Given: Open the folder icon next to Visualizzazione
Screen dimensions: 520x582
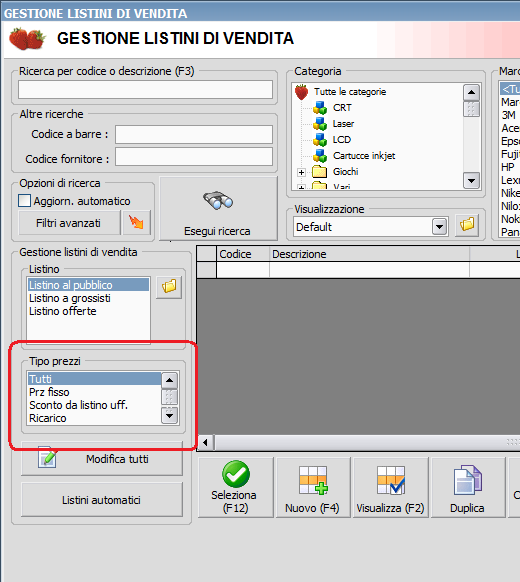Looking at the screenshot, I should pos(467,225).
